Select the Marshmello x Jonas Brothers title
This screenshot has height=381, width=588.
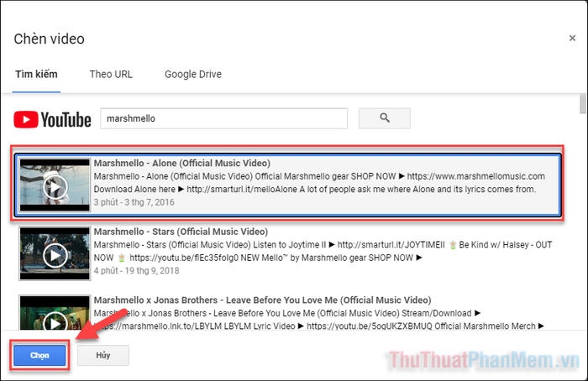(x=262, y=300)
